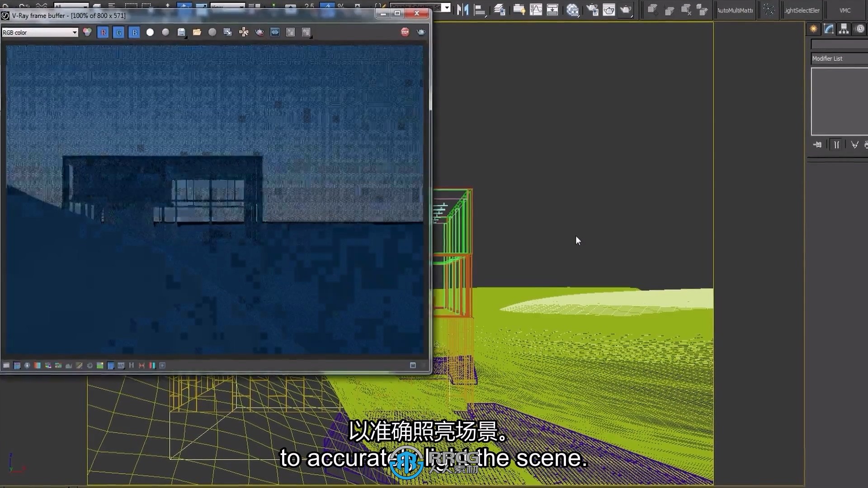The height and width of the screenshot is (488, 868).
Task: Click Pin Stack icon under modifier stack
Action: (x=818, y=145)
